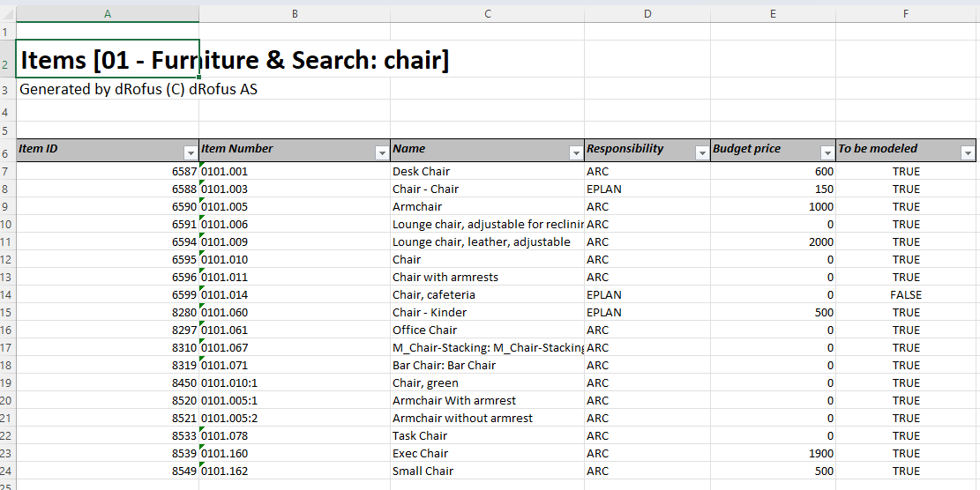The width and height of the screenshot is (980, 490).
Task: Select column E header
Action: point(773,14)
